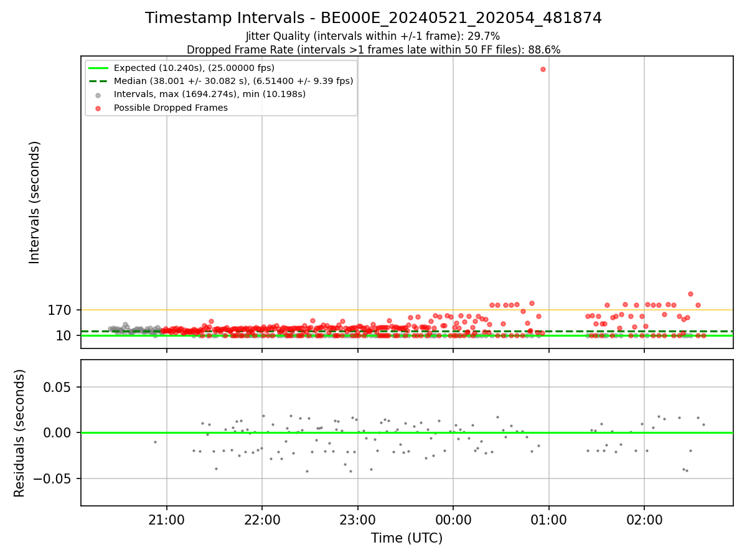Click the 23:00 time tick label
This screenshot has width=747, height=560.
pos(357,520)
